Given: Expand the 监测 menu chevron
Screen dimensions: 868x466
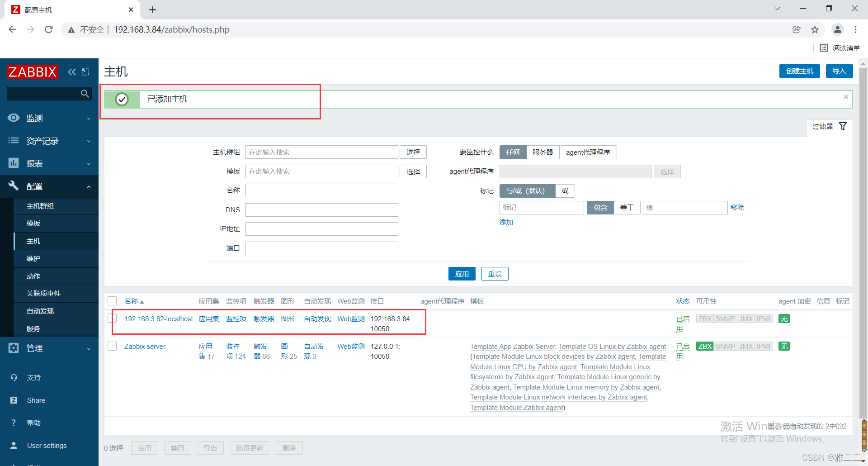Looking at the screenshot, I should 89,119.
